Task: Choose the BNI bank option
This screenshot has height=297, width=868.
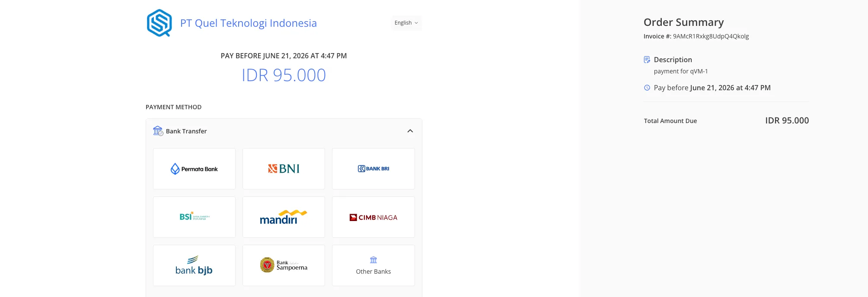Action: 284,169
